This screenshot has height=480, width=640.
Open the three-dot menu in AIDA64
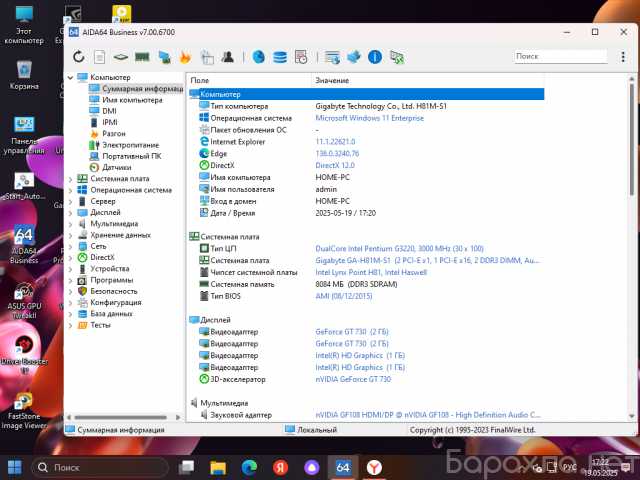point(623,57)
